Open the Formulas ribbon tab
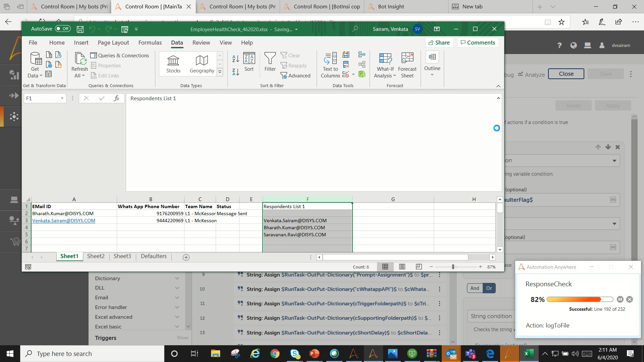 150,43
